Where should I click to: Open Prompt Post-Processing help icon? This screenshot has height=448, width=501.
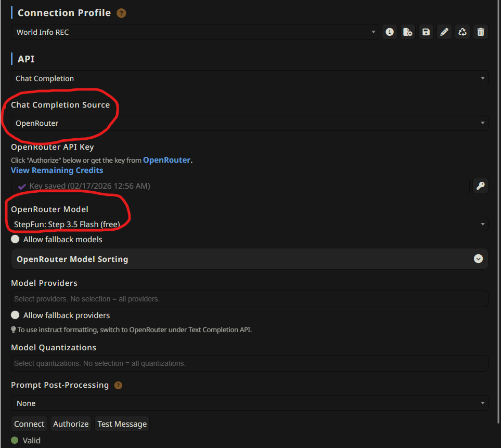click(x=118, y=386)
